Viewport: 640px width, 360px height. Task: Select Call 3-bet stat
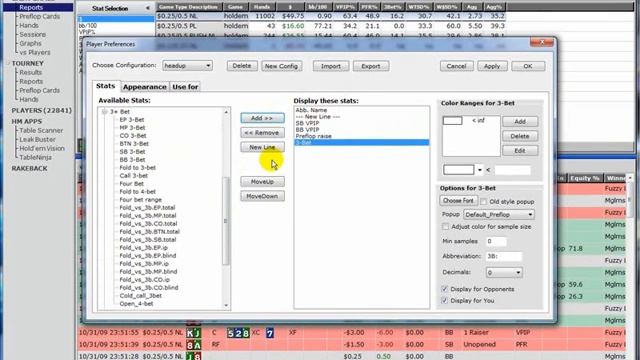point(133,176)
